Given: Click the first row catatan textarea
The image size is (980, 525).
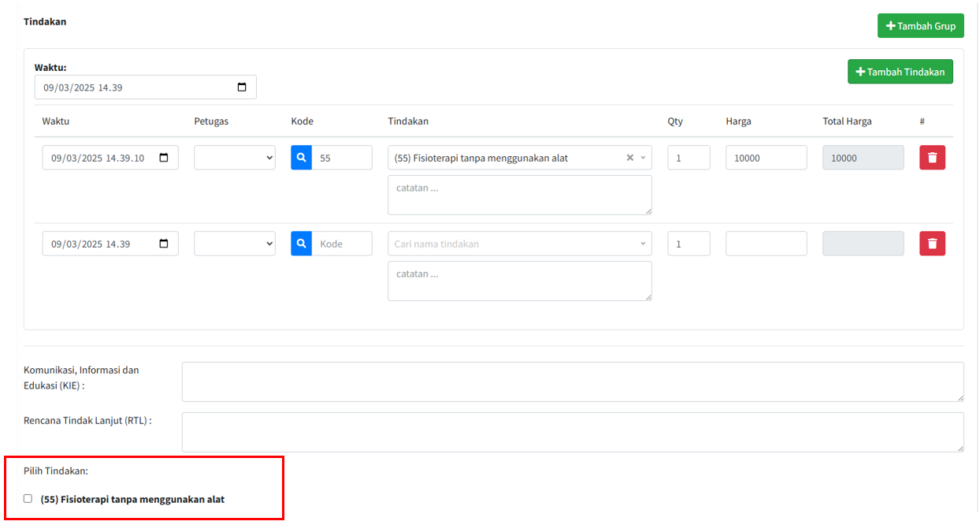Looking at the screenshot, I should [519, 195].
